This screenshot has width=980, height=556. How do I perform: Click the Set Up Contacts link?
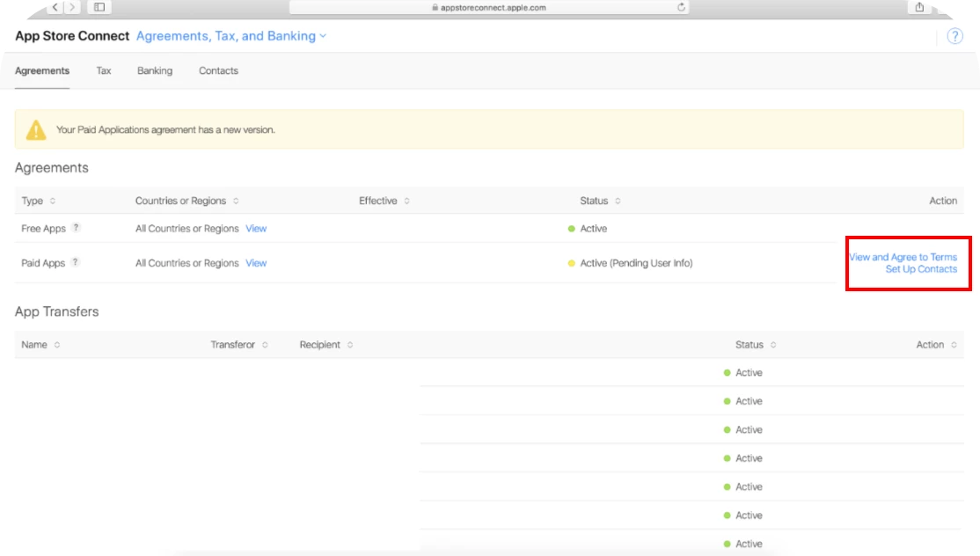click(921, 269)
